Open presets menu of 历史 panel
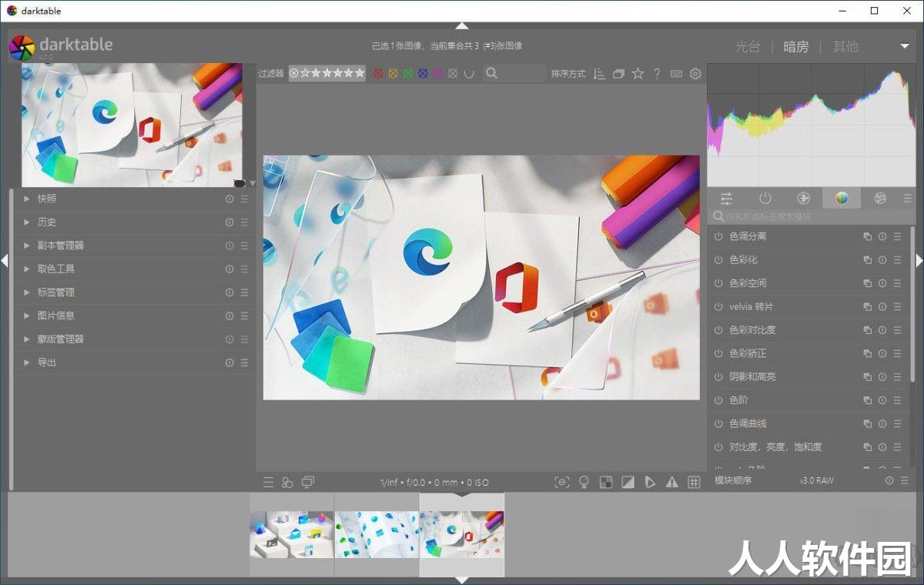 point(244,222)
